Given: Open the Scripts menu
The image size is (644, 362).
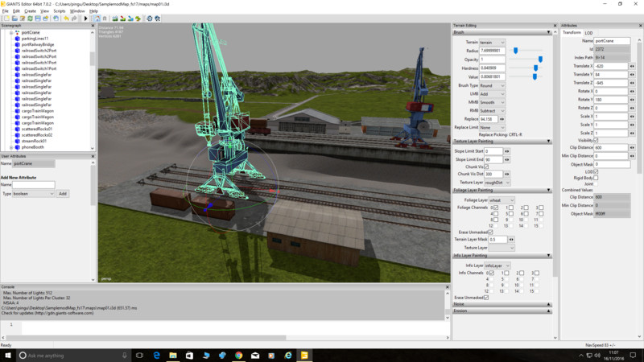Looking at the screenshot, I should [60, 11].
